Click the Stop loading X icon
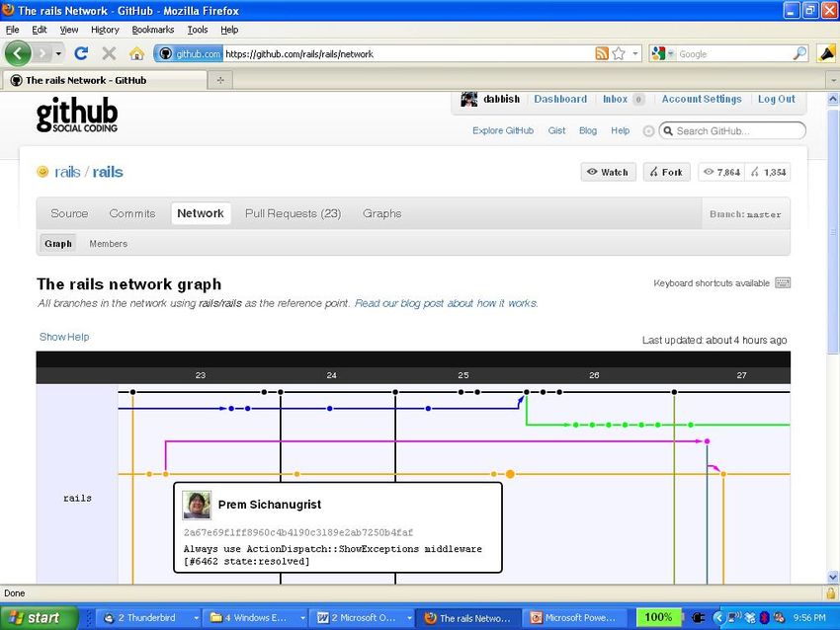 click(x=109, y=53)
